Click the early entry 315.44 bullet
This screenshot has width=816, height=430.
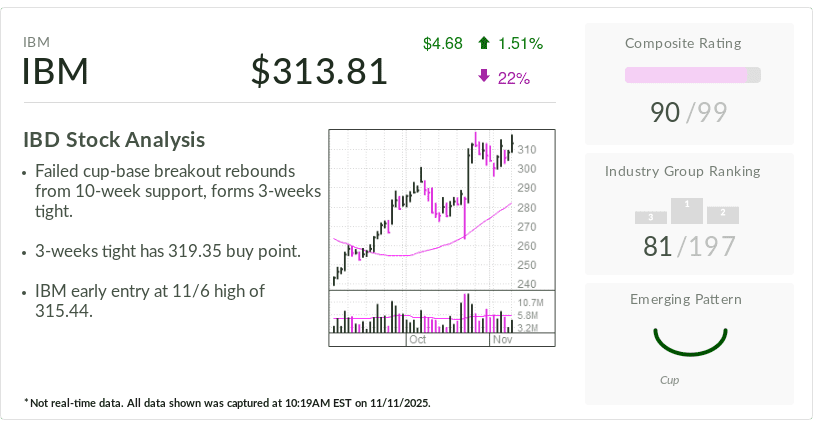coord(151,301)
